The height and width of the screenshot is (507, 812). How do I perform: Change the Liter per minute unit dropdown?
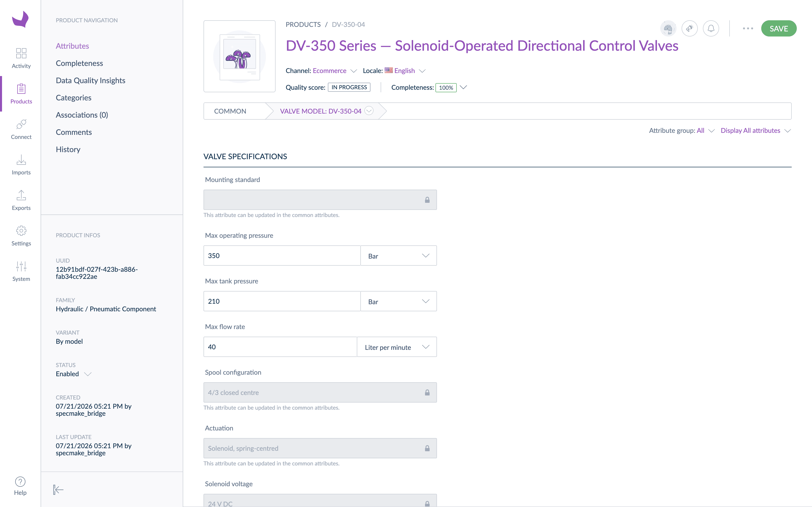397,347
